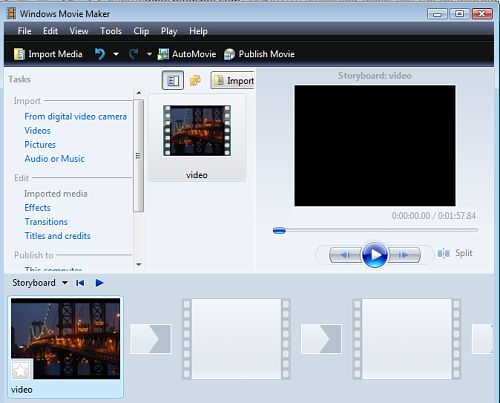Image resolution: width=500 pixels, height=403 pixels.
Task: Click the Tasks pane scroll down arrow
Action: coord(139,264)
